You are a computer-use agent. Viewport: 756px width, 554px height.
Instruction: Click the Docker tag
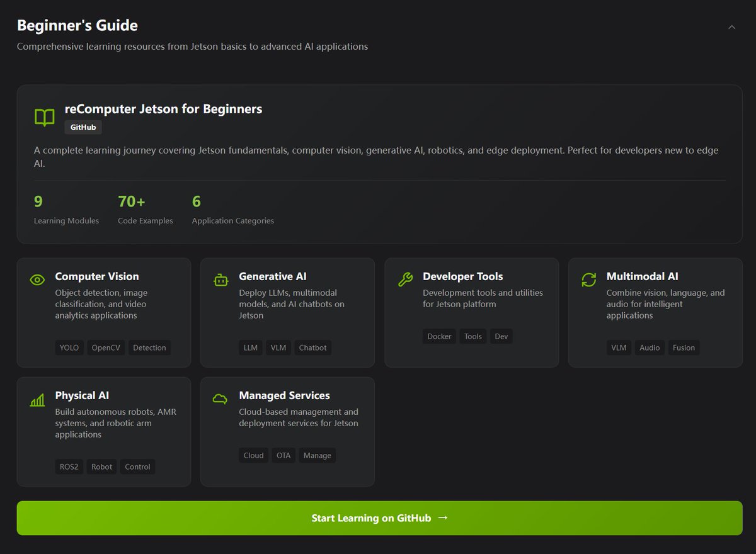click(439, 336)
